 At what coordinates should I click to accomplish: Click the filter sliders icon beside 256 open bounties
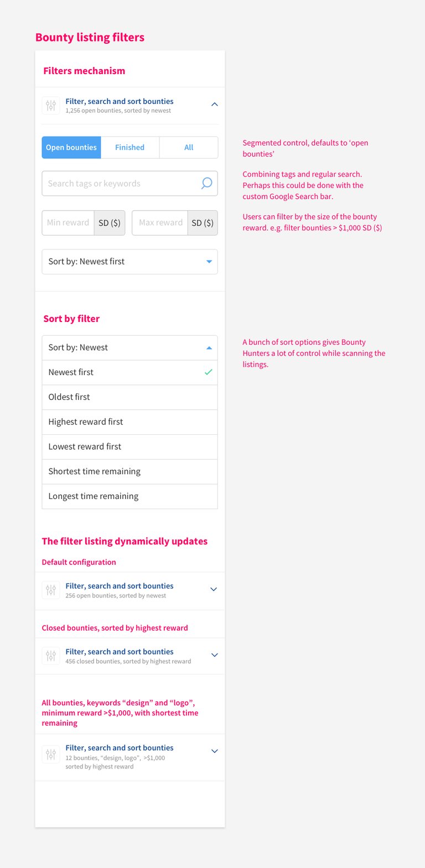point(51,590)
